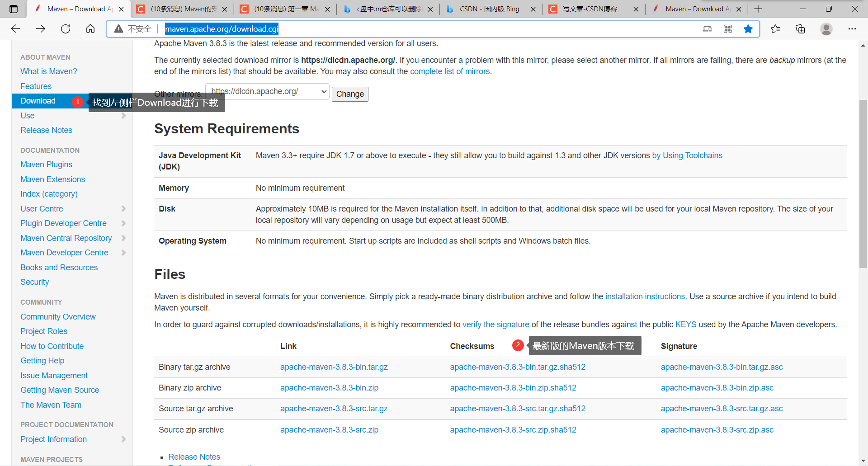Viewport: 868px width, 466px height.
Task: Open the browser home page
Action: click(90, 29)
